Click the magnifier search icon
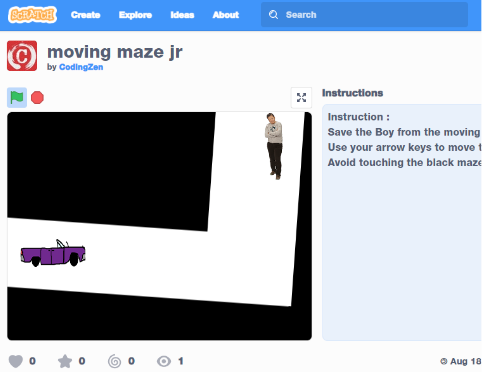This screenshot has height=372, width=482. pos(273,15)
